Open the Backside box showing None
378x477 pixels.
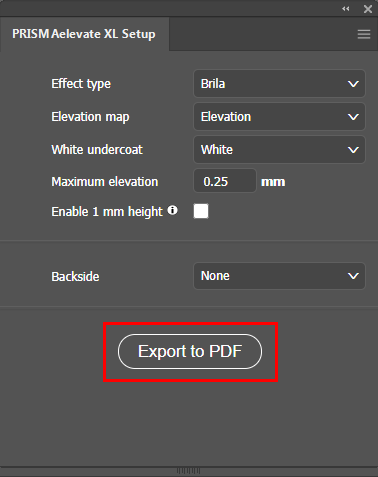279,276
